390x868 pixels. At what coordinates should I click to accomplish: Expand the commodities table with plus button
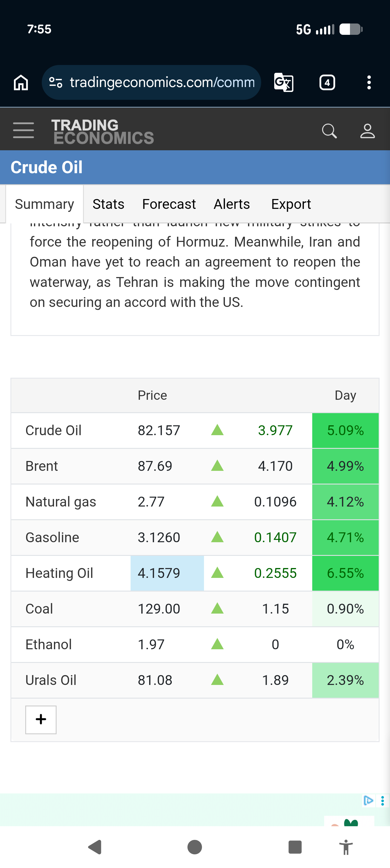point(41,719)
